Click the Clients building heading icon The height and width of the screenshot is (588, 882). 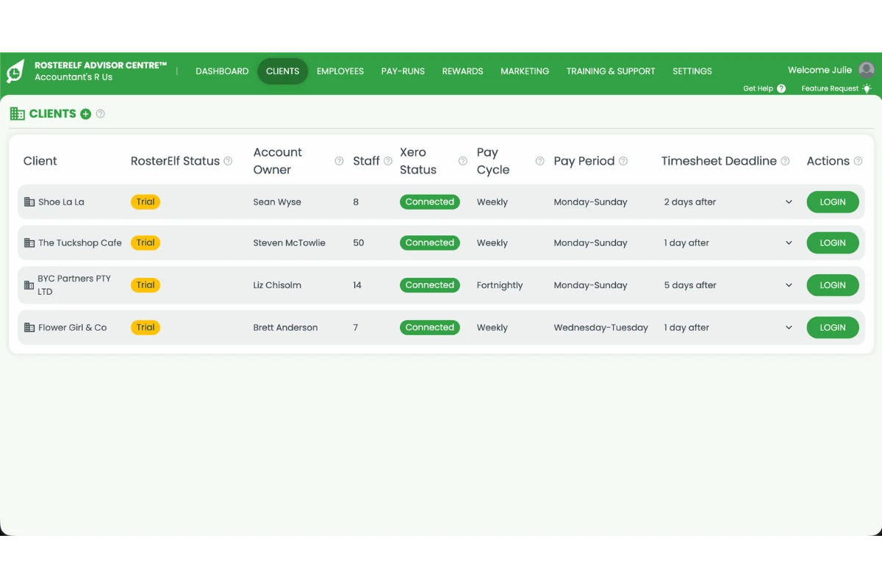click(17, 114)
